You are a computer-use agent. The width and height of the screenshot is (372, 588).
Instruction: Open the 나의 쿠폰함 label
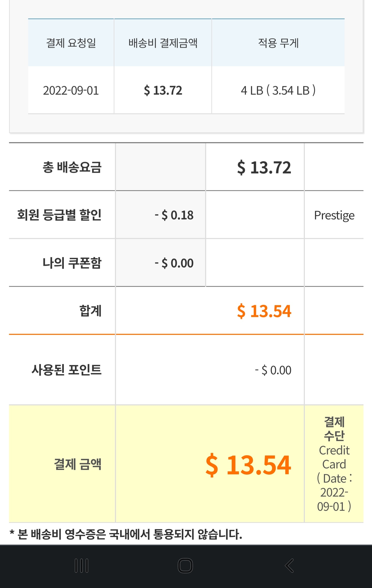[72, 263]
